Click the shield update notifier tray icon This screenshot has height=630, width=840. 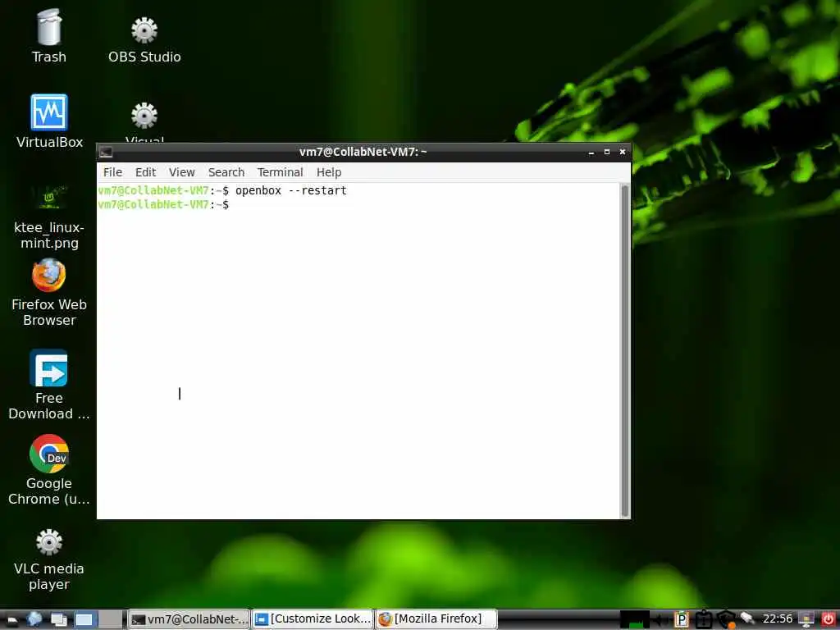point(726,620)
